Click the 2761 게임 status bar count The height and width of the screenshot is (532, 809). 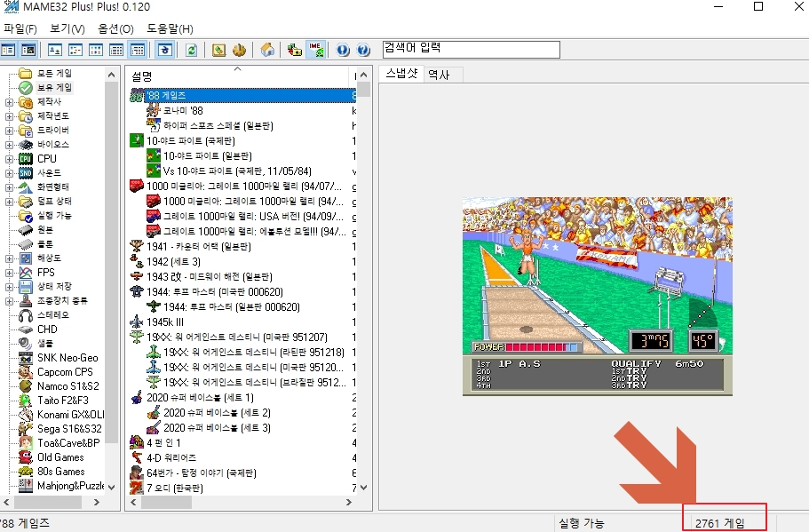pyautogui.click(x=719, y=524)
